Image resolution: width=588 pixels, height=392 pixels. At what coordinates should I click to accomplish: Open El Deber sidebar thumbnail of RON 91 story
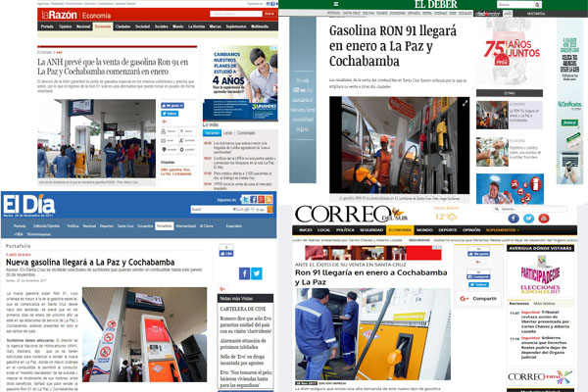(x=492, y=116)
